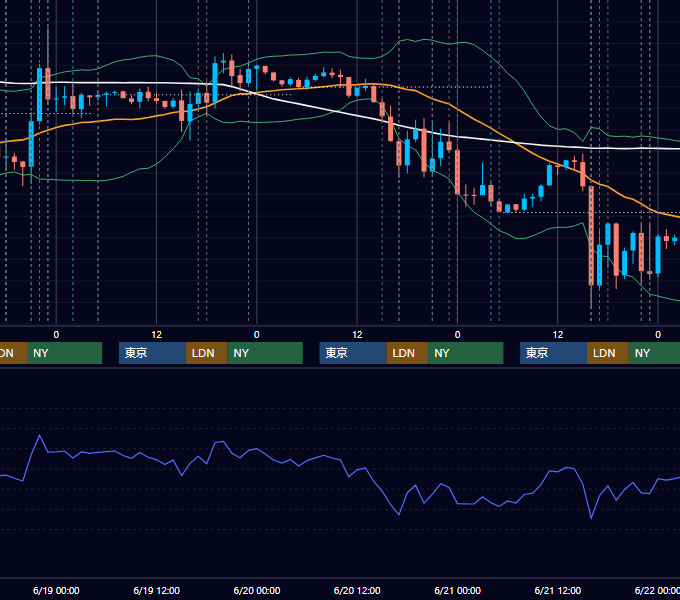Select the 東京 session block on 6/20
The image size is (680, 600).
click(353, 353)
